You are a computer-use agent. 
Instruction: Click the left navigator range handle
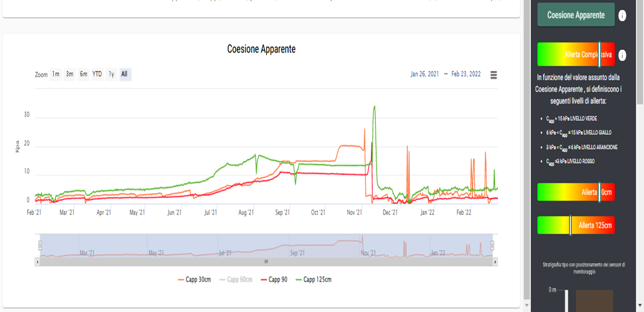coord(40,246)
